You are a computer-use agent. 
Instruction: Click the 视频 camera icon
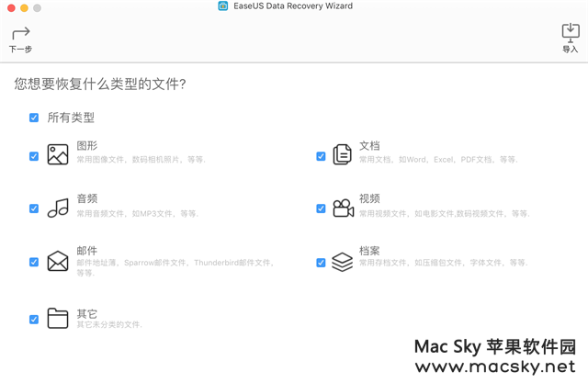pyautogui.click(x=343, y=208)
